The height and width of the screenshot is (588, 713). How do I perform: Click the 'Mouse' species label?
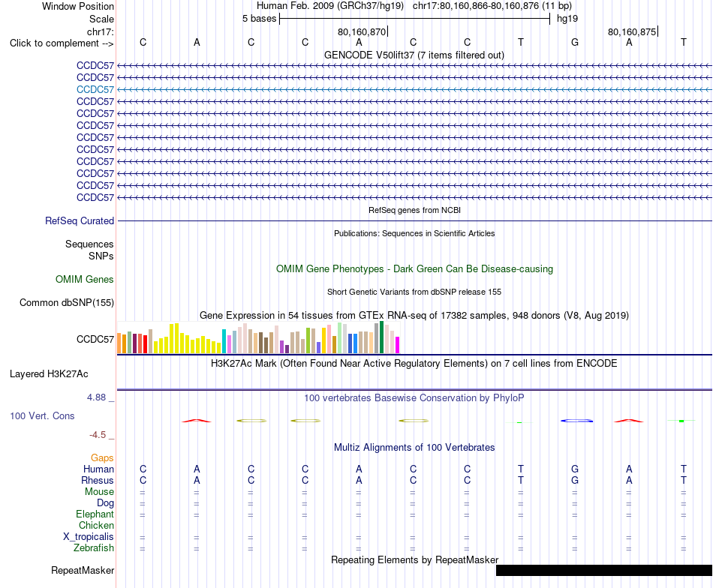coord(99,492)
